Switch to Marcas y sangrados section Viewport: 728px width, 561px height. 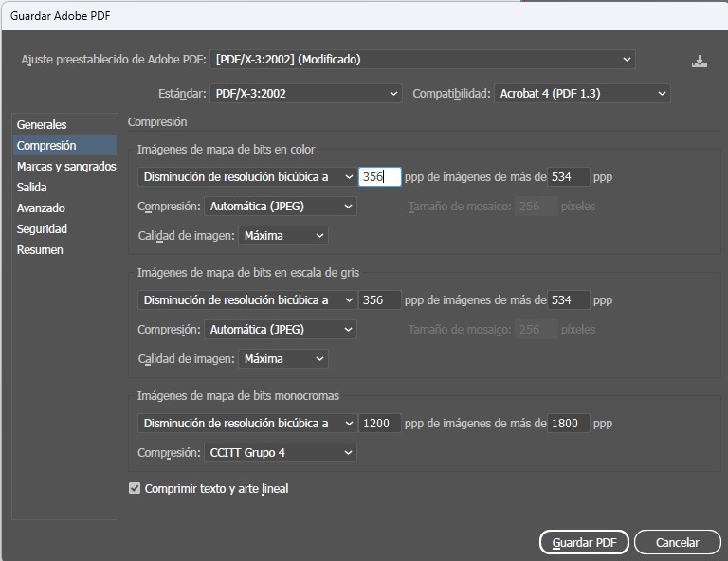(65, 167)
